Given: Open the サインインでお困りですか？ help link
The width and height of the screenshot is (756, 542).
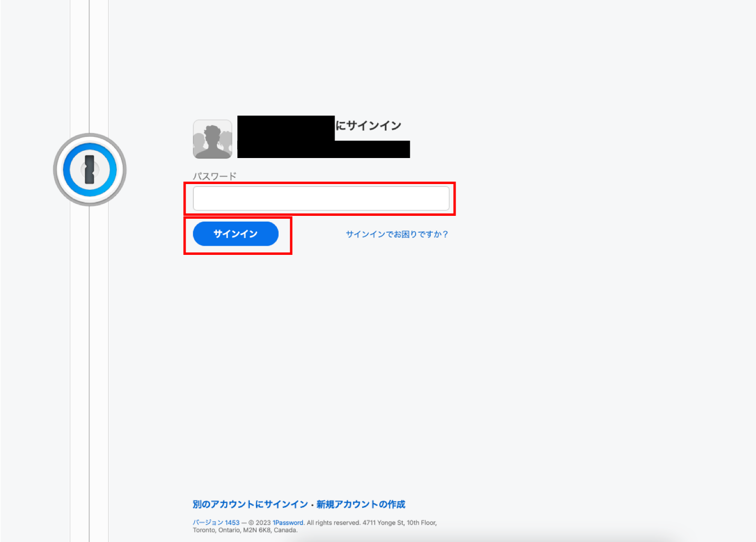Looking at the screenshot, I should tap(397, 234).
